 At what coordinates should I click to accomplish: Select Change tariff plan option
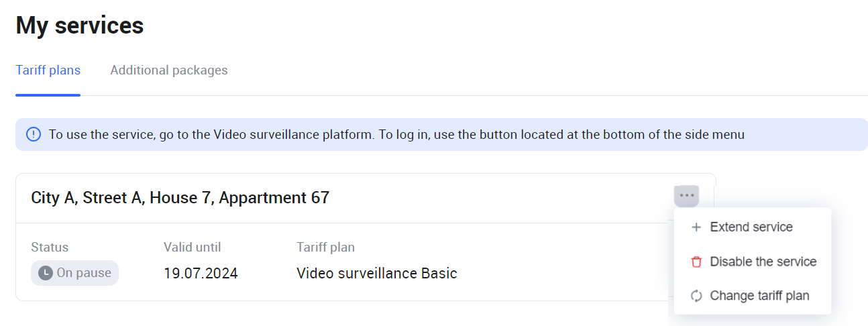tap(759, 296)
